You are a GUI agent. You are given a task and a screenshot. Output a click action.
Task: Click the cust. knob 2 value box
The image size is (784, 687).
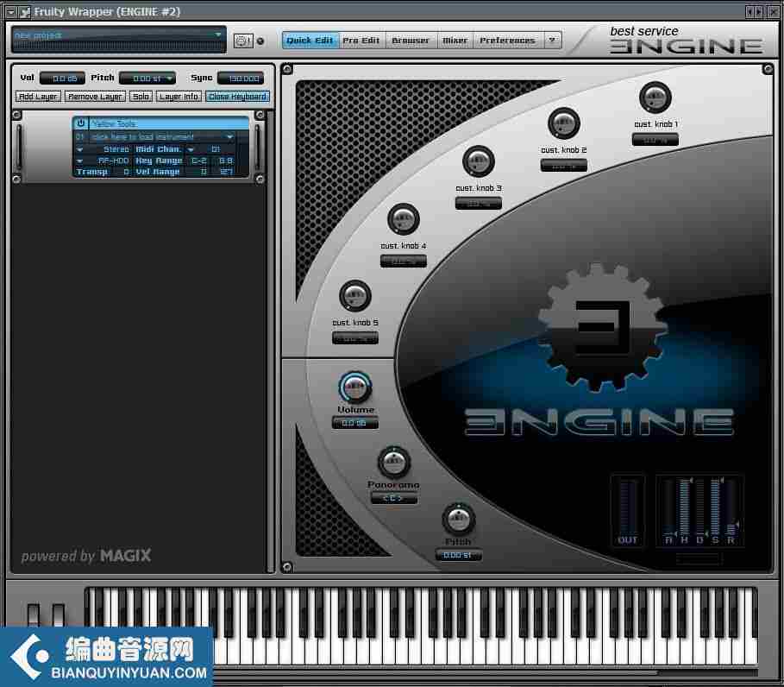click(563, 166)
